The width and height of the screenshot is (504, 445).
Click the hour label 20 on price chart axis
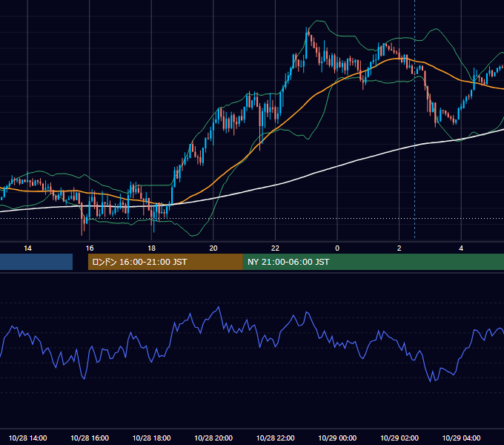(x=213, y=248)
